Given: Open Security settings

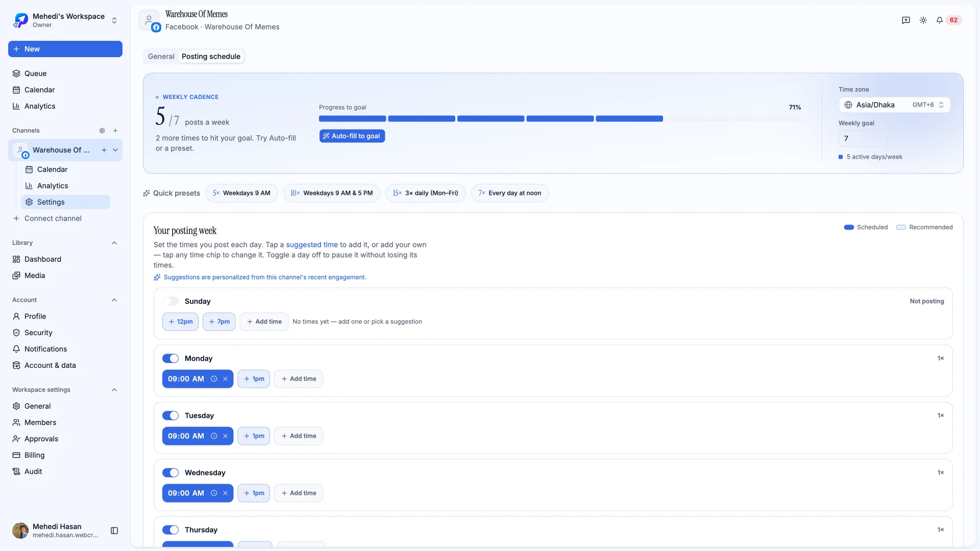Looking at the screenshot, I should (x=65, y=333).
